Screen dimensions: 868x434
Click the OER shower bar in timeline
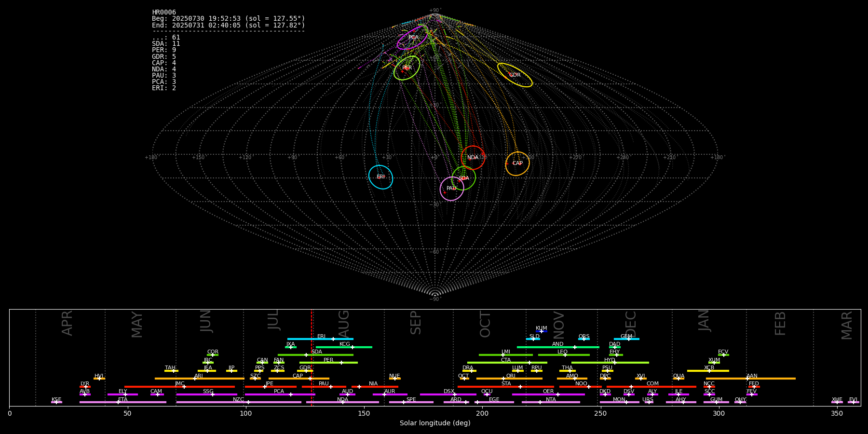(x=548, y=394)
